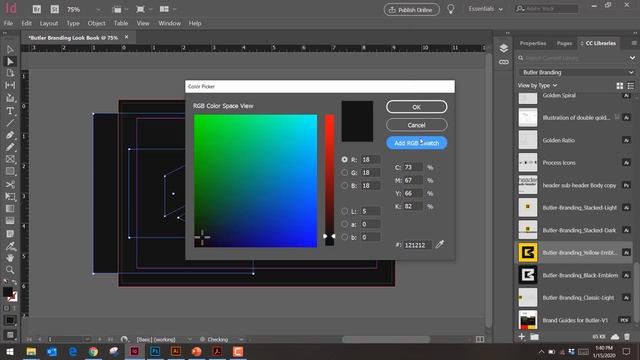The image size is (640, 360).
Task: Select the Scissors tool
Action: point(10,184)
